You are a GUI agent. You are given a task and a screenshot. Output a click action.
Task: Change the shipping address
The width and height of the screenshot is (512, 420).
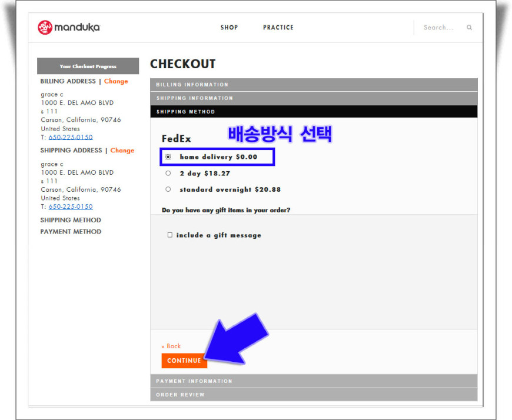point(122,151)
